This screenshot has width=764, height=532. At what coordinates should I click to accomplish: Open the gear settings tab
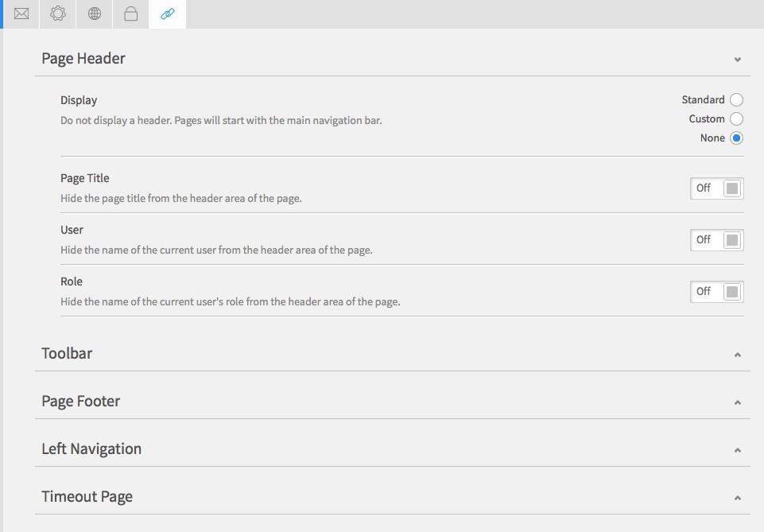57,14
